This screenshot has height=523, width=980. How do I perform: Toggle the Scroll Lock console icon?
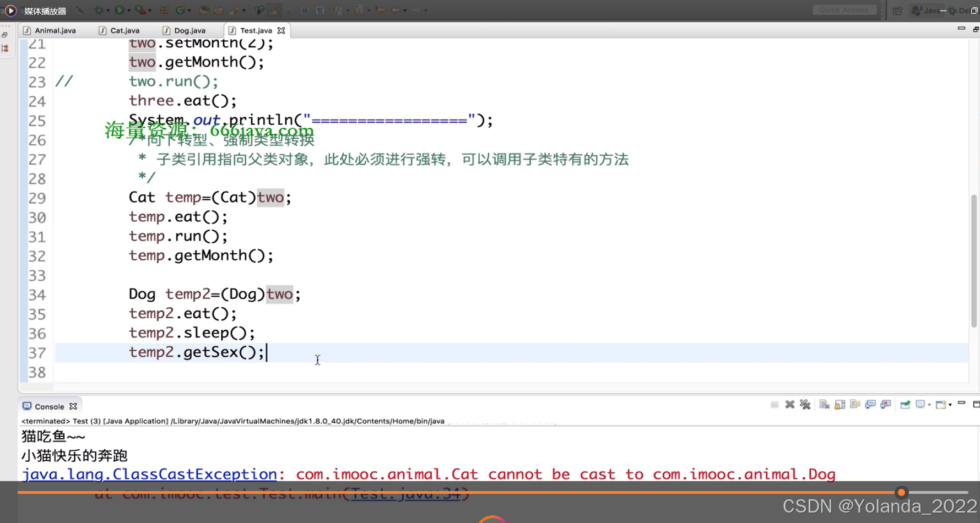click(x=840, y=405)
